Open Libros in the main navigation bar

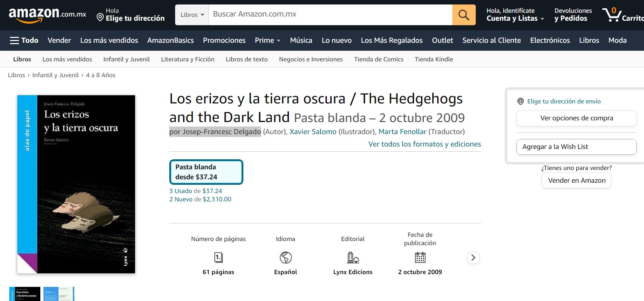(589, 40)
